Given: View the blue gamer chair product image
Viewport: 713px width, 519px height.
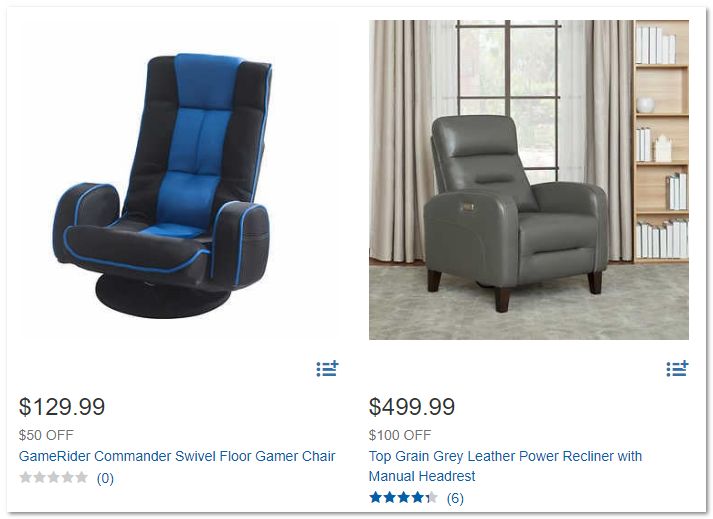Looking at the screenshot, I should (x=162, y=186).
